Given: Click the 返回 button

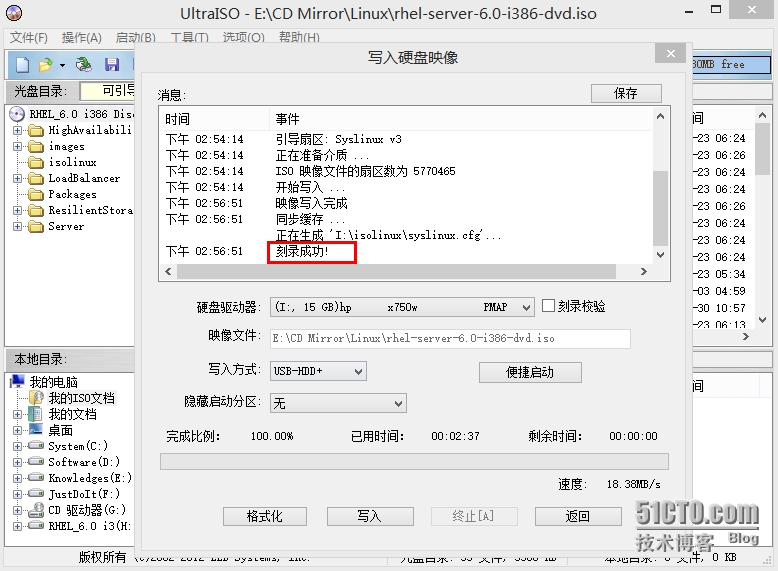Looking at the screenshot, I should [x=578, y=516].
